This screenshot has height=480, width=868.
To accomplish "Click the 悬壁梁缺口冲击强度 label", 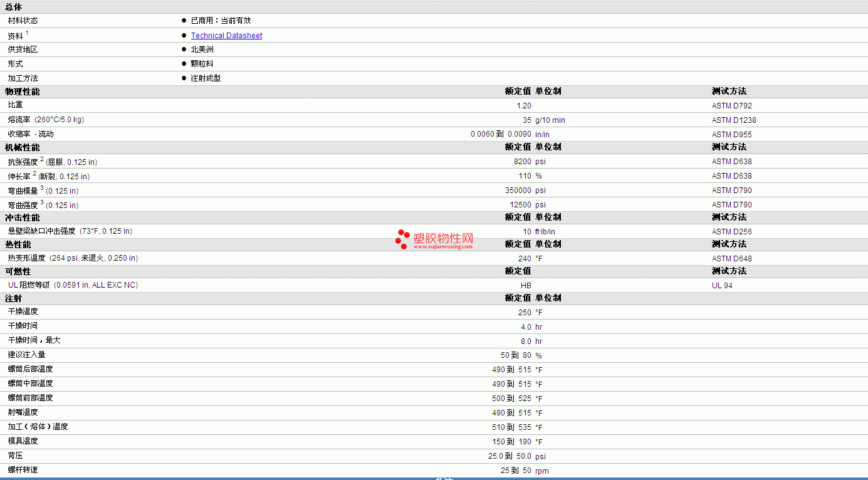I will (x=70, y=231).
